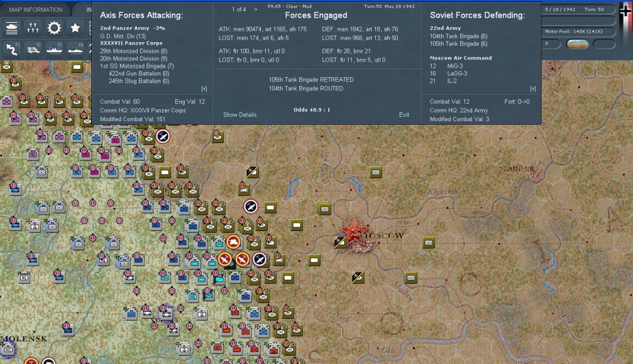This screenshot has width=633, height=364.
Task: Click the gear toolbar icon
Action: pyautogui.click(x=54, y=27)
